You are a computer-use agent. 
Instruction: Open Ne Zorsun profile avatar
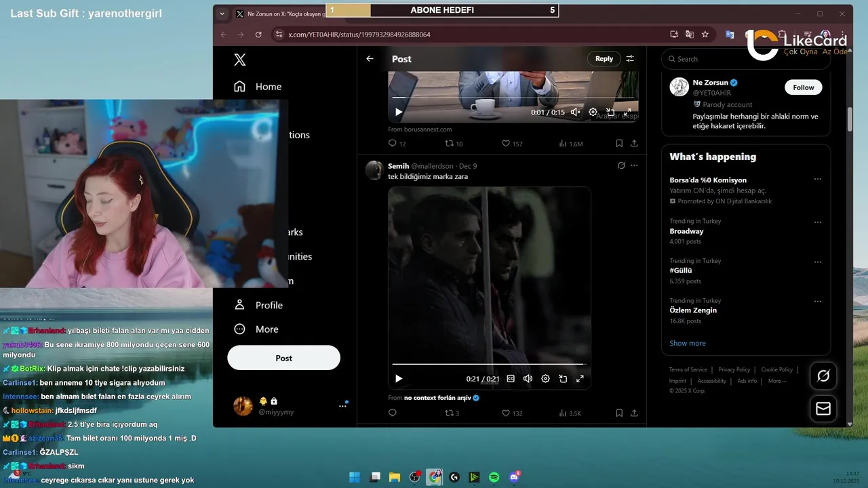[x=679, y=87]
